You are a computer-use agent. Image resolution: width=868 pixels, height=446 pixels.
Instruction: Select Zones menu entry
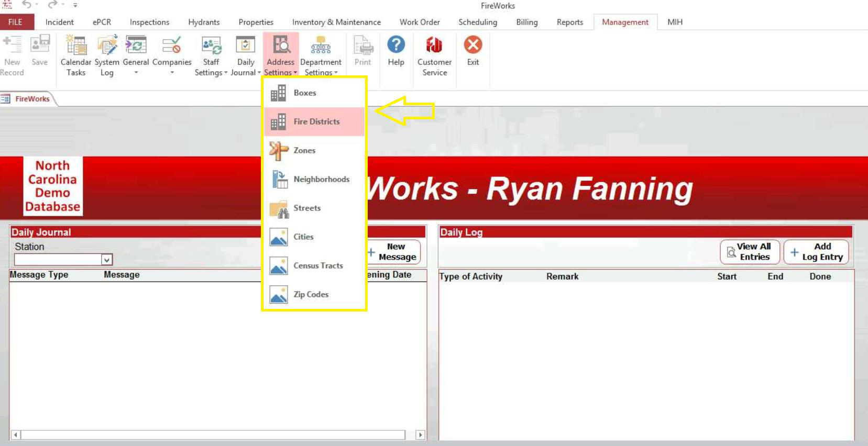[314, 151]
